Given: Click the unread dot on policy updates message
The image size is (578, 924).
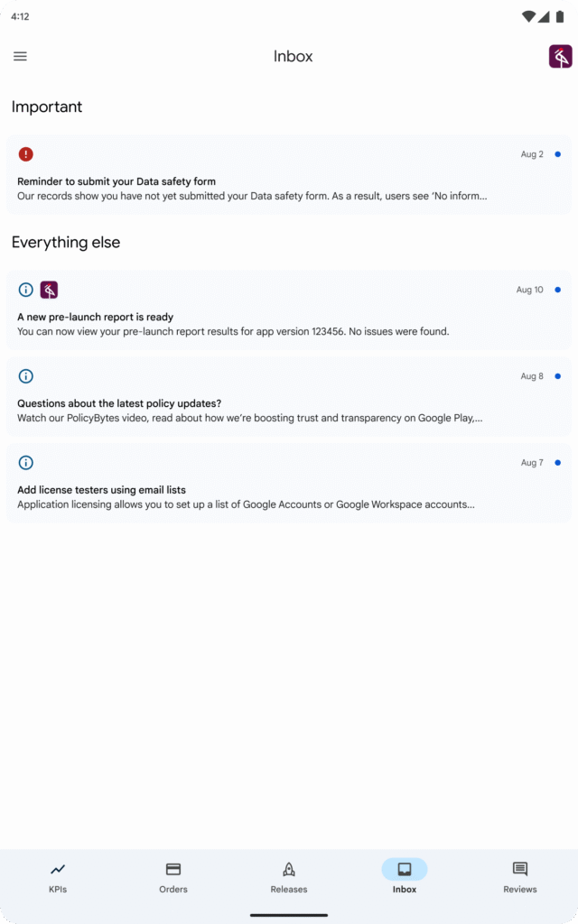Looking at the screenshot, I should (x=557, y=375).
